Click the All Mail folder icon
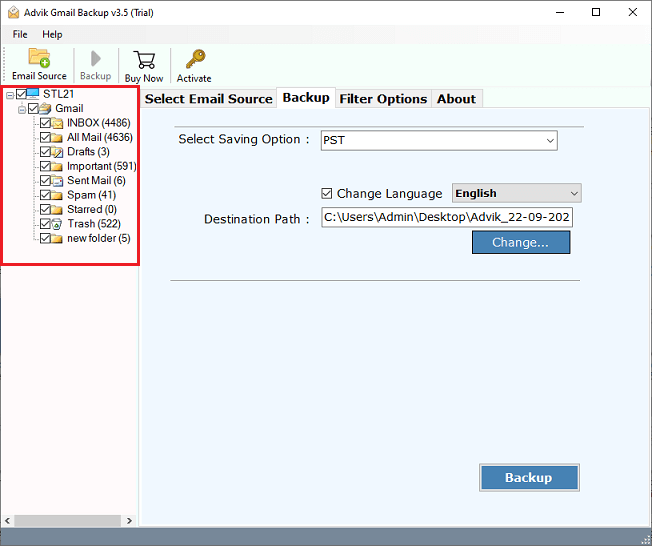This screenshot has width=652, height=546. point(57,138)
